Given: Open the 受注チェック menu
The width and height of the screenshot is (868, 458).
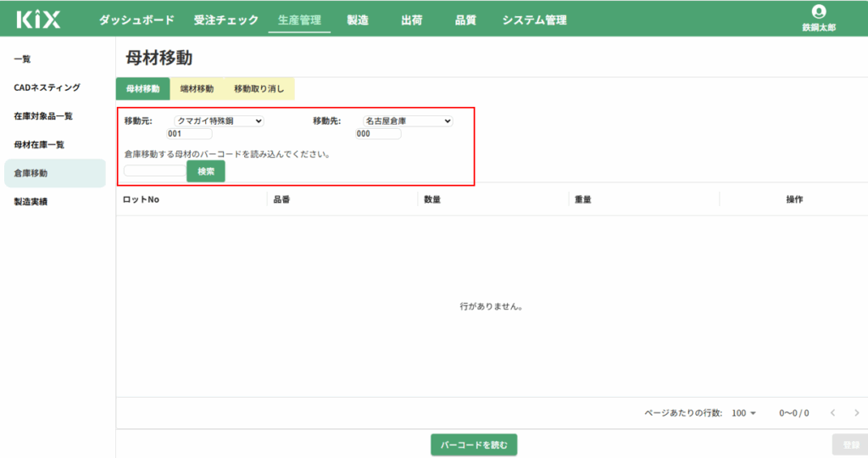Looking at the screenshot, I should coord(225,20).
